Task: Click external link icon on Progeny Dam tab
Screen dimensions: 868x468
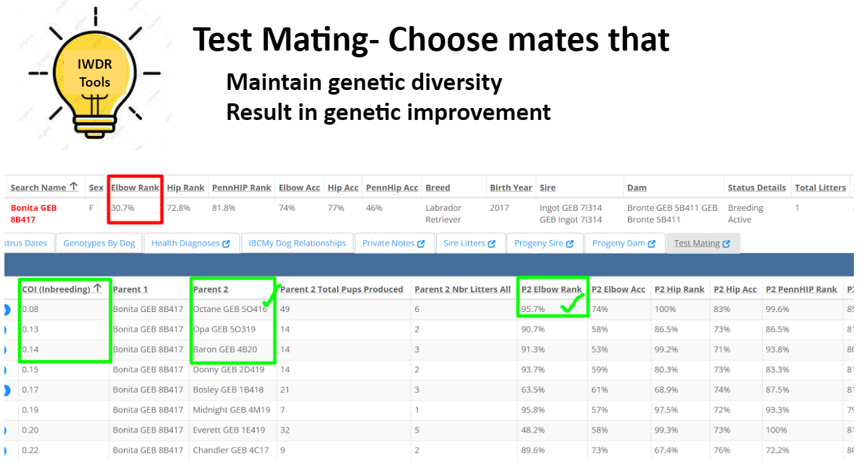Action: [x=651, y=243]
